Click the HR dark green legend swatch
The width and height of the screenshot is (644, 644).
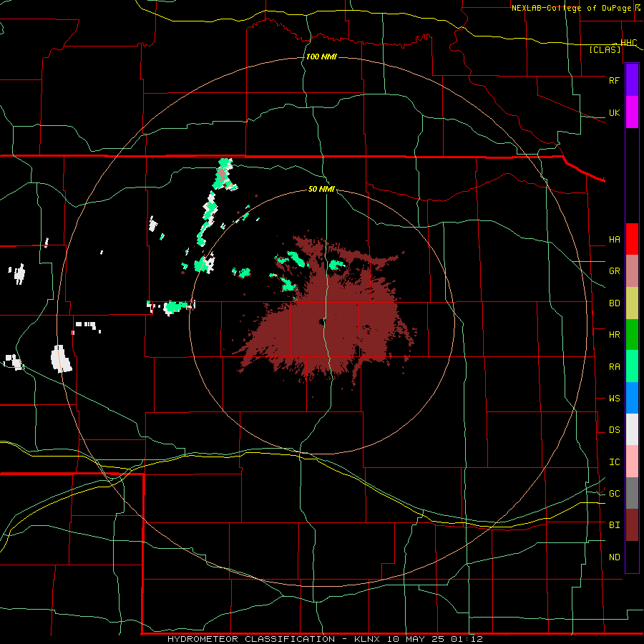click(632, 335)
